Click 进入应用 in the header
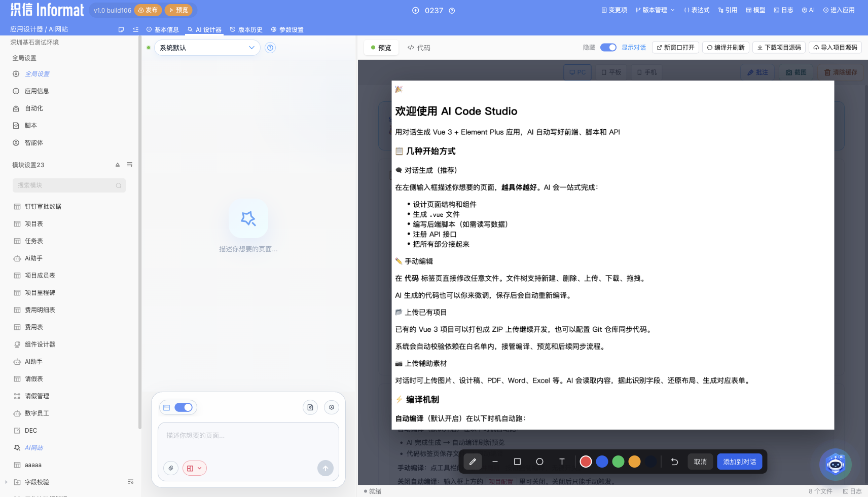 coord(839,10)
